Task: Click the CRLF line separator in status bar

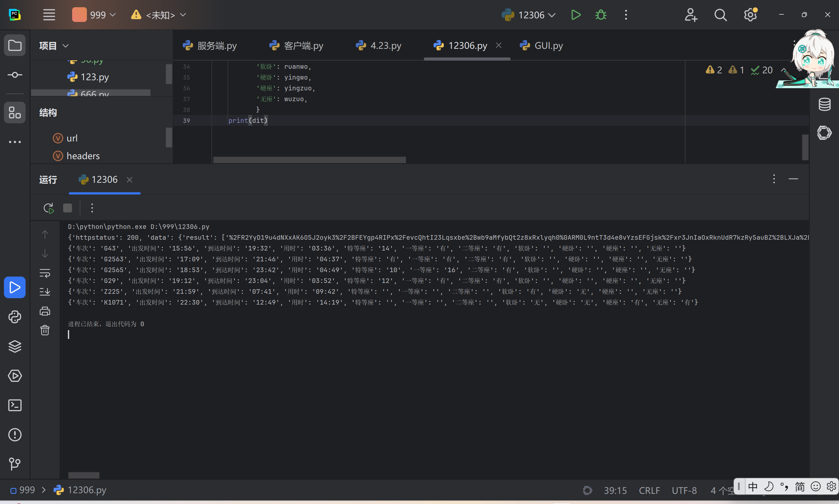Action: 649,490
